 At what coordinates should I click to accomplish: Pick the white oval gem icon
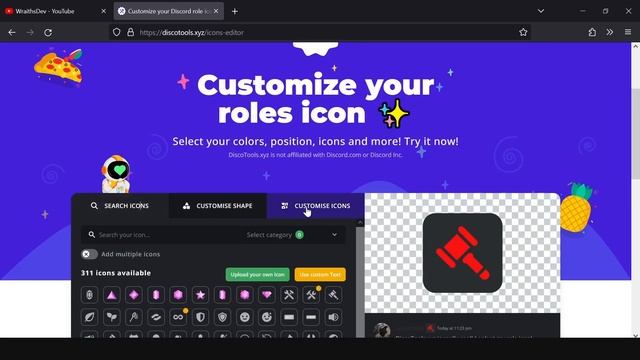(x=89, y=295)
